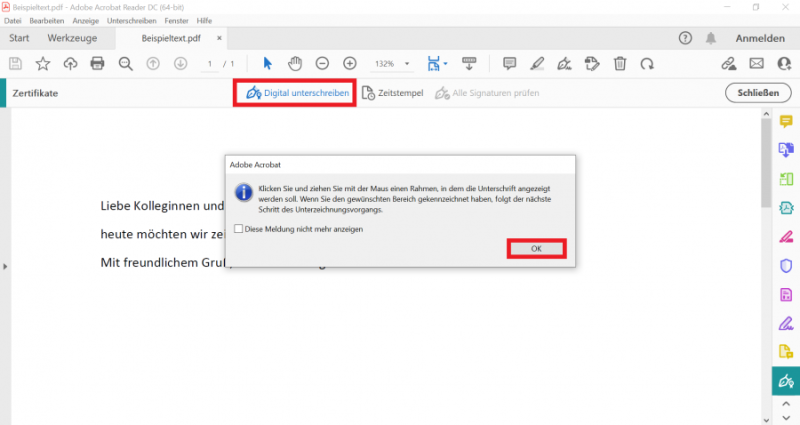Expand the left navigation pane arrow
The height and width of the screenshot is (425, 800).
(4, 266)
